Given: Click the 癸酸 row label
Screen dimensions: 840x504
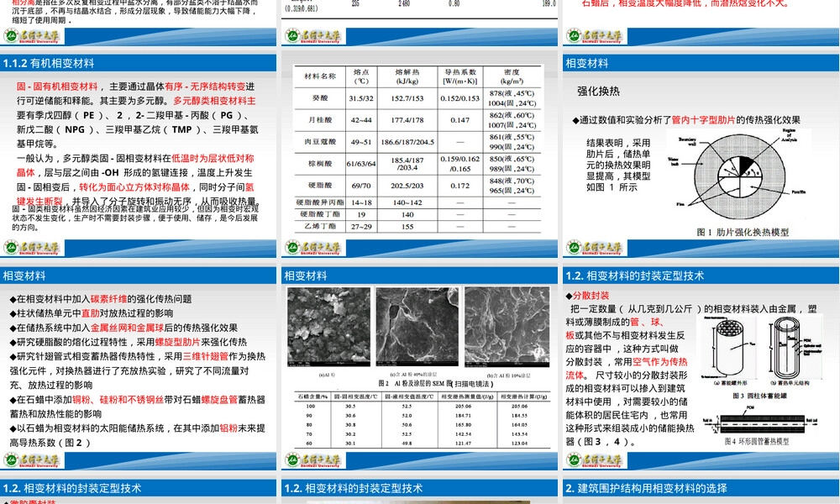Looking at the screenshot, I should [x=320, y=98].
